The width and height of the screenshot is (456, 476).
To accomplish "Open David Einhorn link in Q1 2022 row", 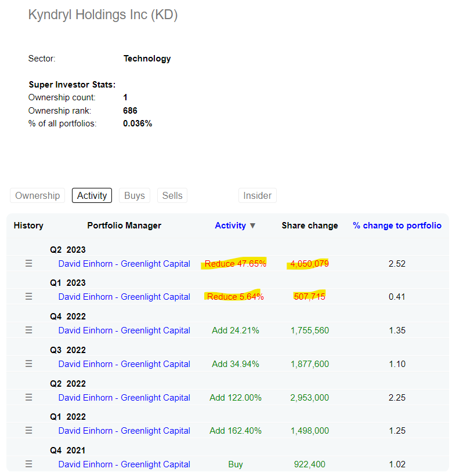I will [124, 431].
